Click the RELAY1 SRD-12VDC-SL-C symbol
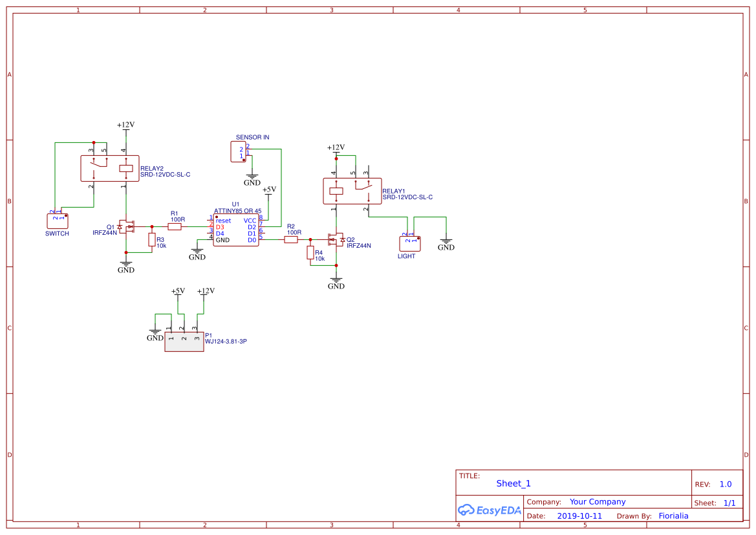The image size is (756, 535). [352, 190]
